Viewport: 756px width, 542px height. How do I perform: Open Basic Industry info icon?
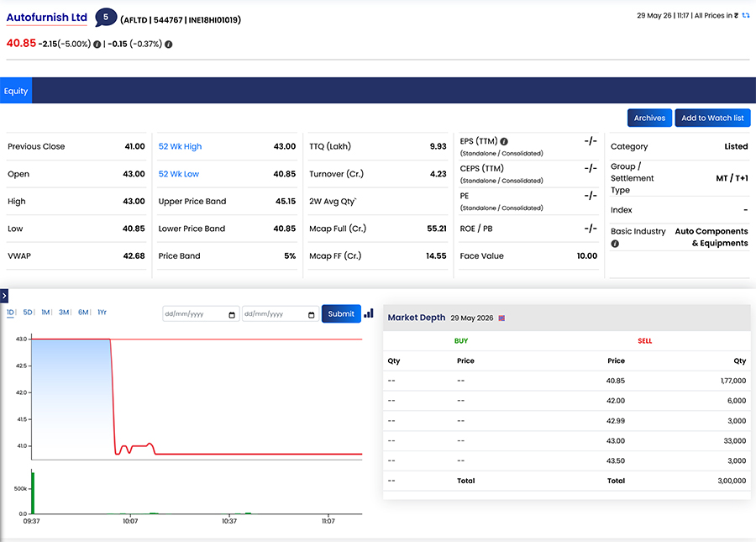[x=615, y=244]
